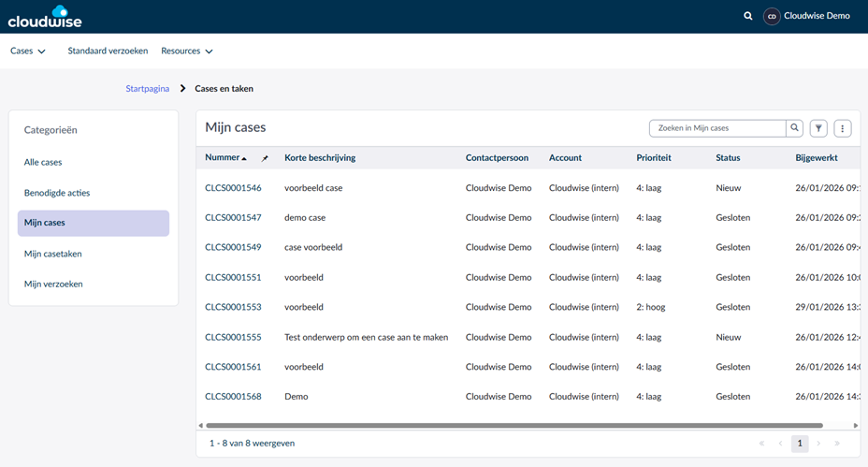Open case CLCS0001553
Viewport: 868px width, 467px height.
pyautogui.click(x=233, y=307)
